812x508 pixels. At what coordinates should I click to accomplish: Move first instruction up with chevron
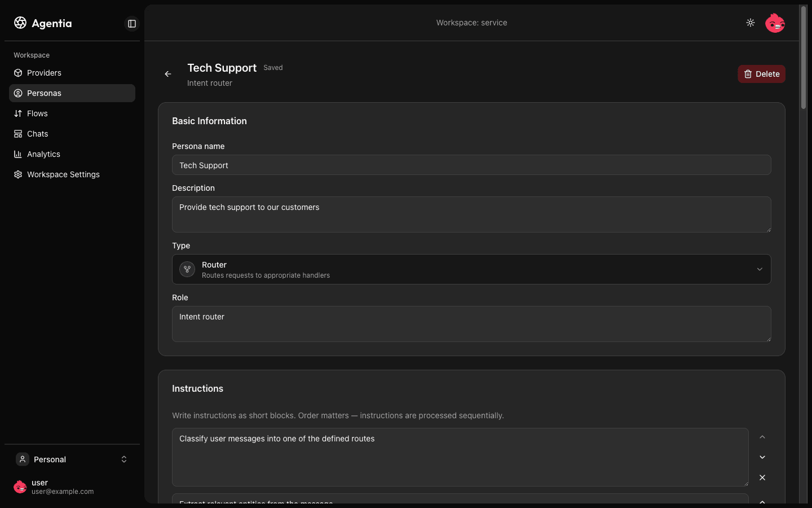point(762,437)
